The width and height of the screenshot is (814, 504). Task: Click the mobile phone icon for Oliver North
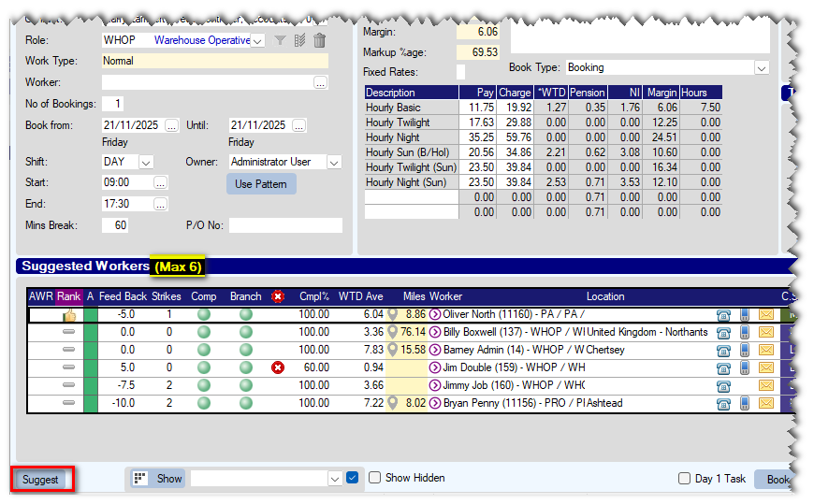745,314
